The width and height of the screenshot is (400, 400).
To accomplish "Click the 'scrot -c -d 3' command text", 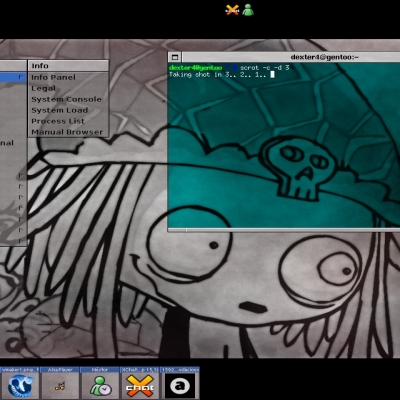I will pos(265,68).
